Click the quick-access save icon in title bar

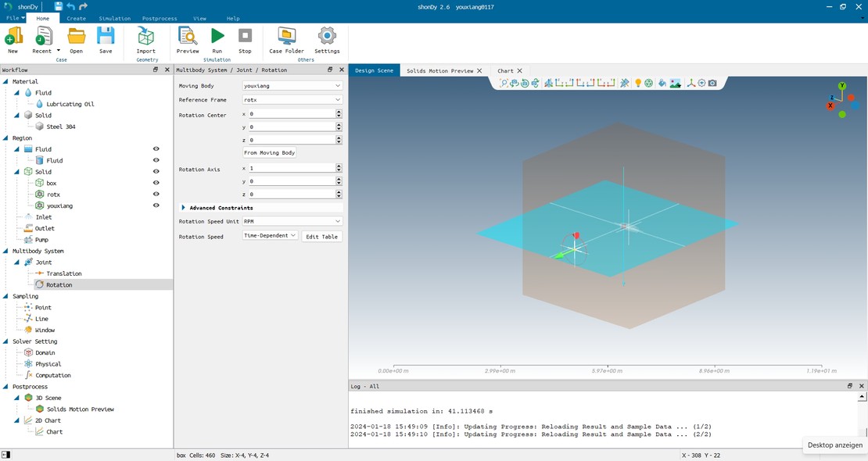[59, 6]
